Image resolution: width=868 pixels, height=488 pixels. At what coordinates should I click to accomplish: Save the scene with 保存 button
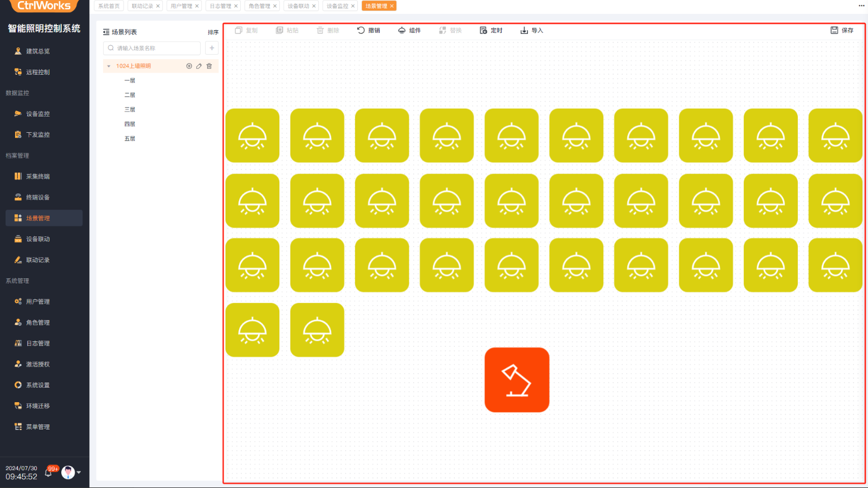pos(842,30)
